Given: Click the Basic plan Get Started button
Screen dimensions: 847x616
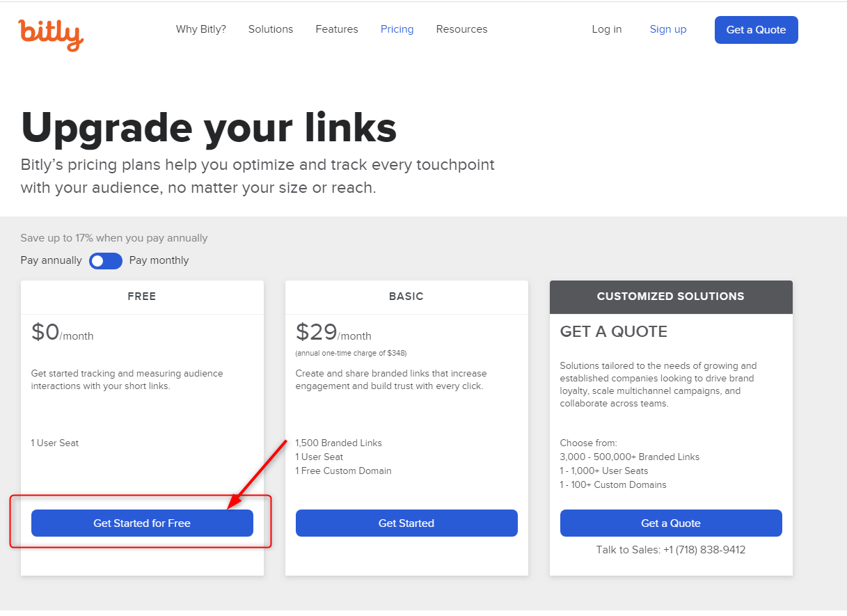Looking at the screenshot, I should [x=406, y=523].
